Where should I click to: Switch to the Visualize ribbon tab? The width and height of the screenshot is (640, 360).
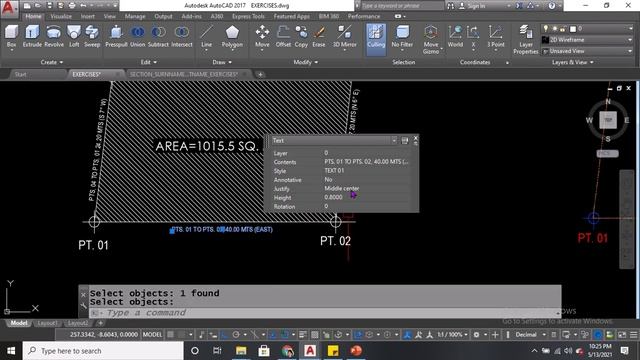coord(61,16)
